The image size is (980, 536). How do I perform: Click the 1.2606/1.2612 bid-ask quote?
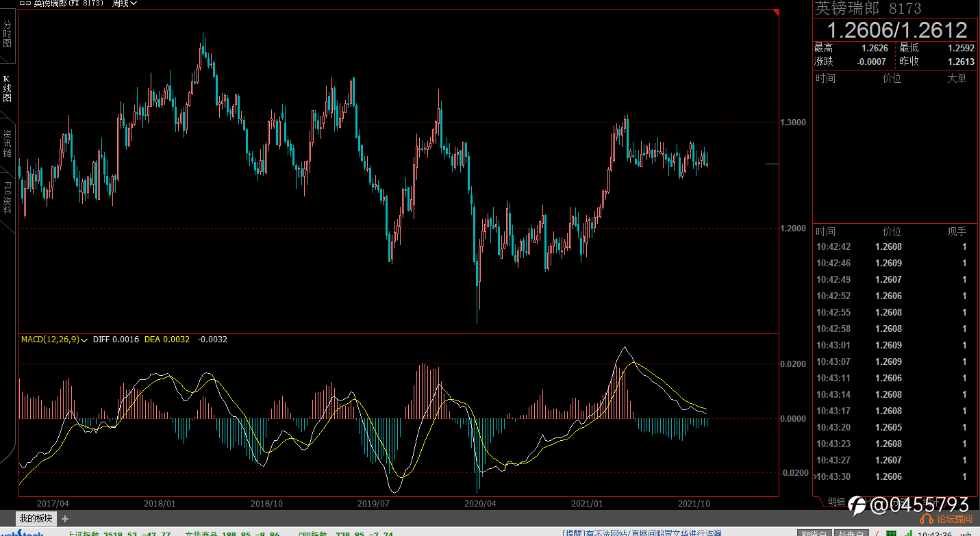point(896,29)
